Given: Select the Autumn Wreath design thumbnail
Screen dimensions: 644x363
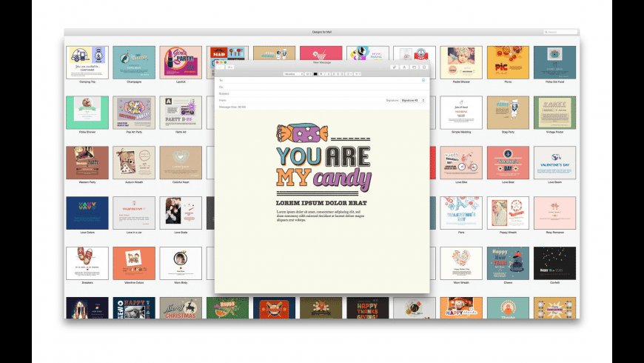Looking at the screenshot, I should tap(134, 163).
